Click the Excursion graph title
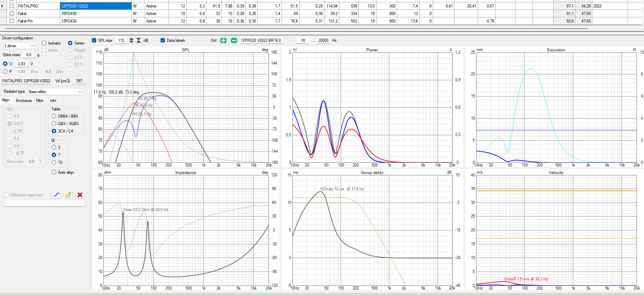 (x=556, y=50)
